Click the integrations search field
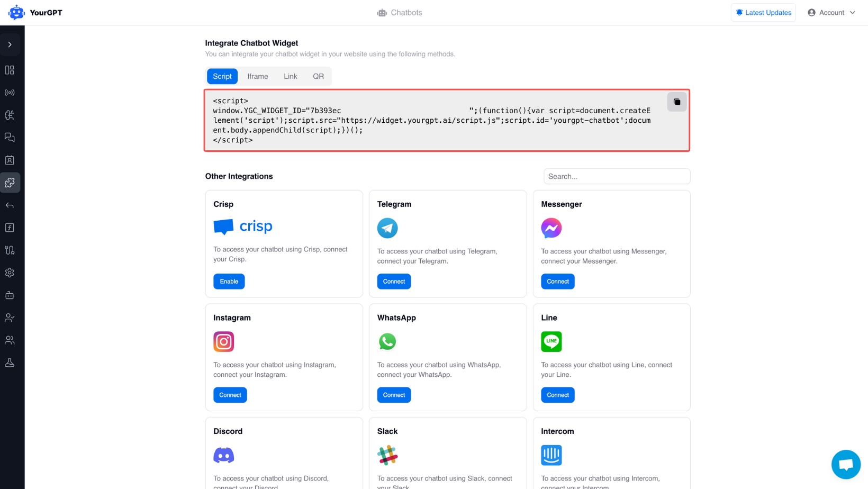Viewport: 868px width, 489px height. (617, 176)
